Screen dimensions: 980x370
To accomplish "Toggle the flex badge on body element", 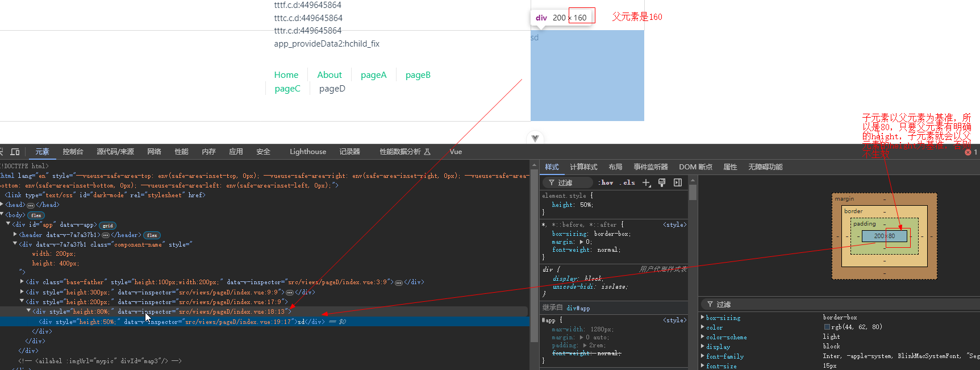I will click(36, 215).
